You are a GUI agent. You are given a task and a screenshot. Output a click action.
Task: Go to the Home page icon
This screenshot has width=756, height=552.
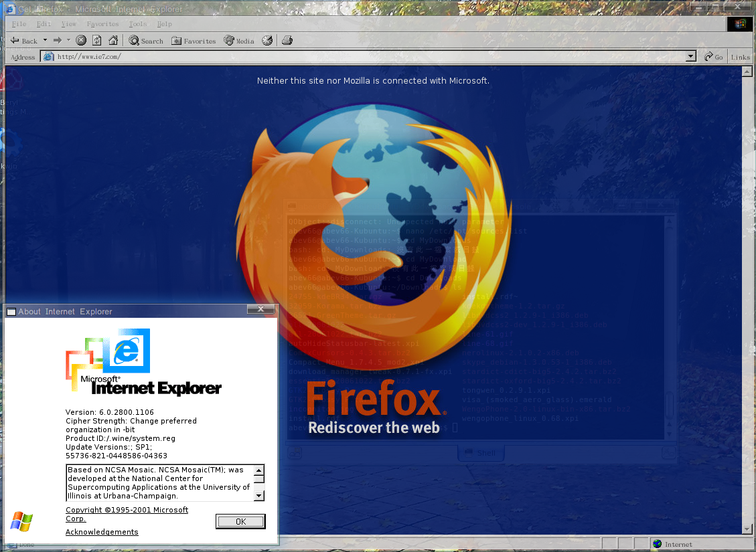coord(113,40)
